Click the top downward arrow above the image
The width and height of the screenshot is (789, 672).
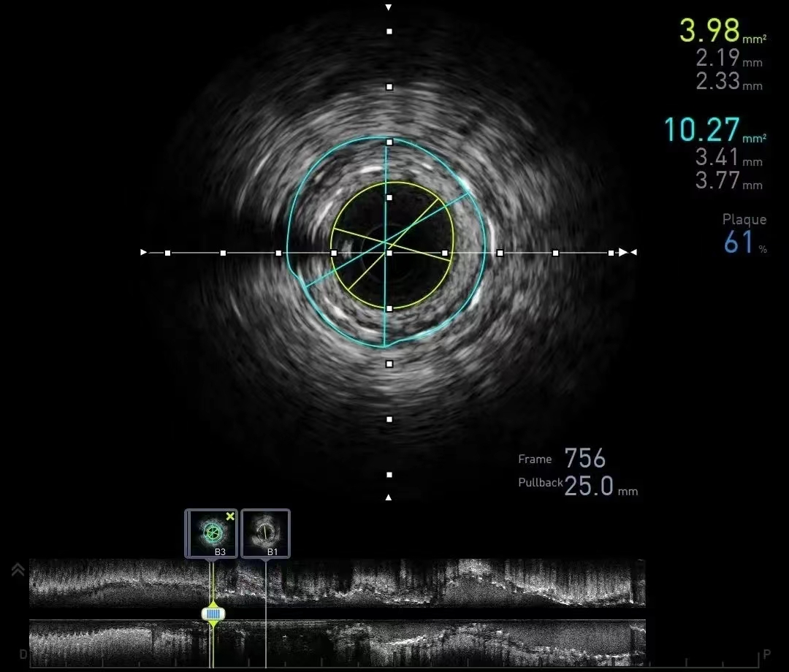(x=389, y=7)
